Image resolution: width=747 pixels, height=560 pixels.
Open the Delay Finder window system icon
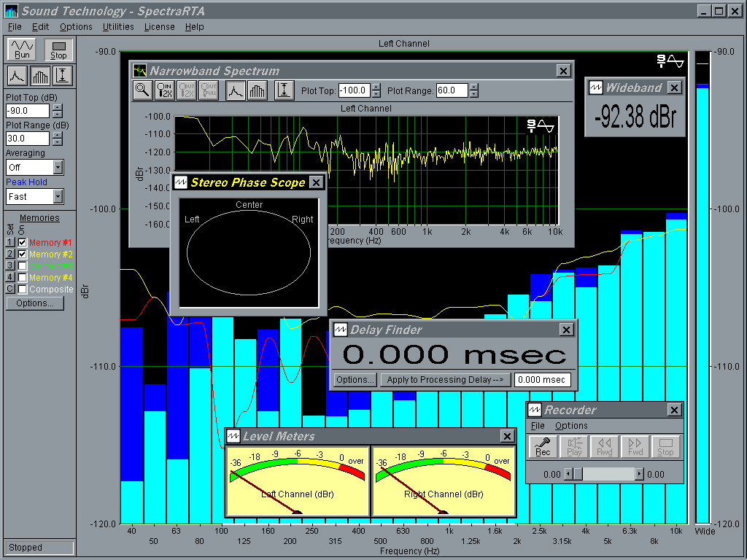pyautogui.click(x=340, y=330)
